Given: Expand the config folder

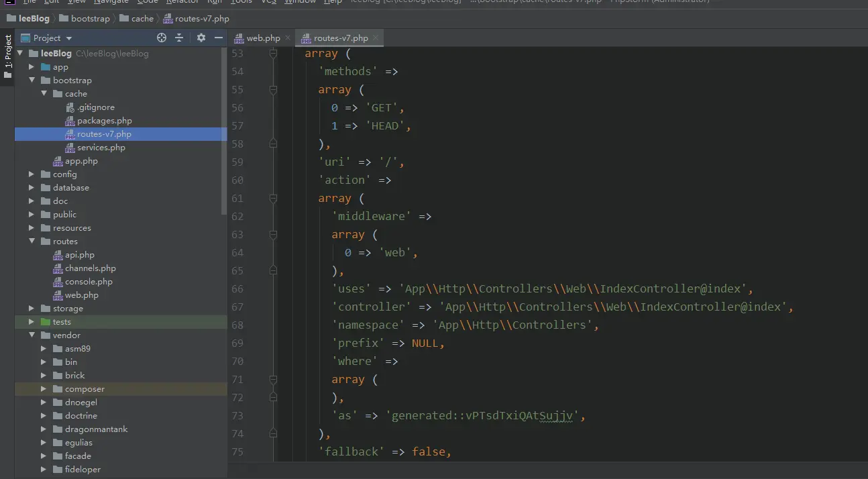Looking at the screenshot, I should click(32, 174).
